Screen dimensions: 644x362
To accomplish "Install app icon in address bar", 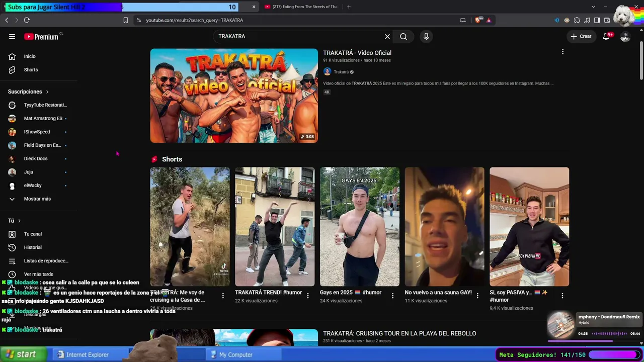I will click(x=463, y=20).
